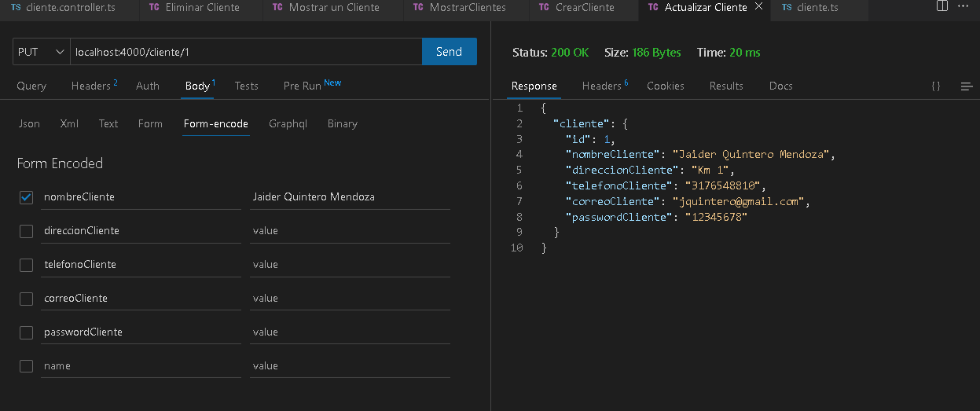This screenshot has height=411, width=980.
Task: Enable the empty name row checkbox
Action: tap(26, 366)
